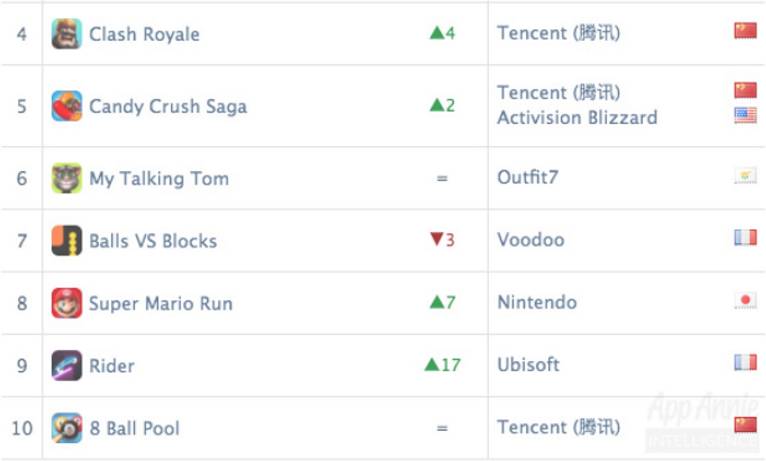Click the Japan flag beside Nintendo
Viewport: 766px width, 461px height.
pyautogui.click(x=745, y=300)
